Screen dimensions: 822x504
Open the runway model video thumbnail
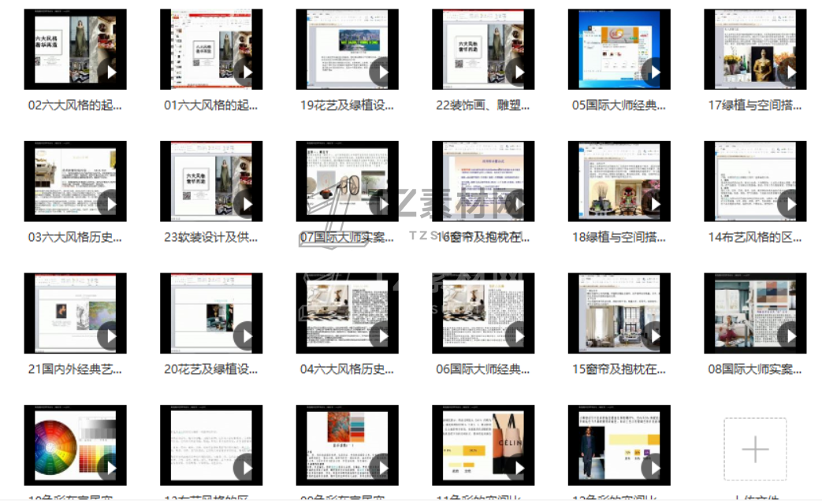pos(619,445)
